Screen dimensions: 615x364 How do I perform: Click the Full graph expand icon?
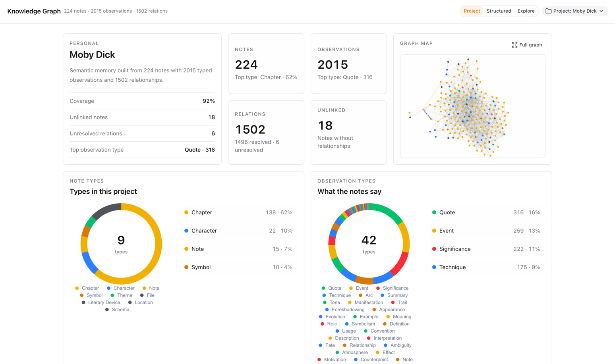[x=514, y=45]
